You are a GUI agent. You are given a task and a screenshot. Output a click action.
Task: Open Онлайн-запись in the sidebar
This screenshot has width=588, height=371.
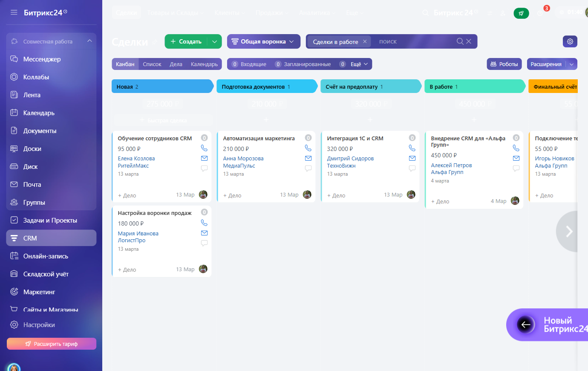pyautogui.click(x=51, y=256)
